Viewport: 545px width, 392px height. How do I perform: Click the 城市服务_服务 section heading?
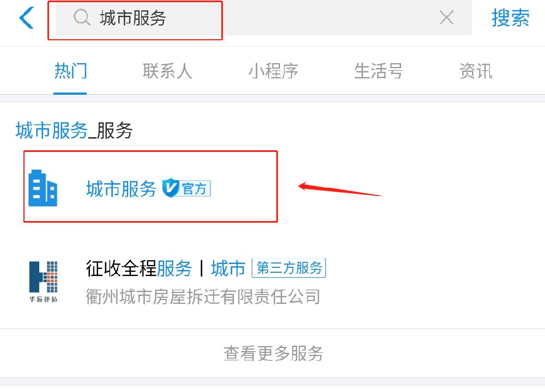point(74,131)
